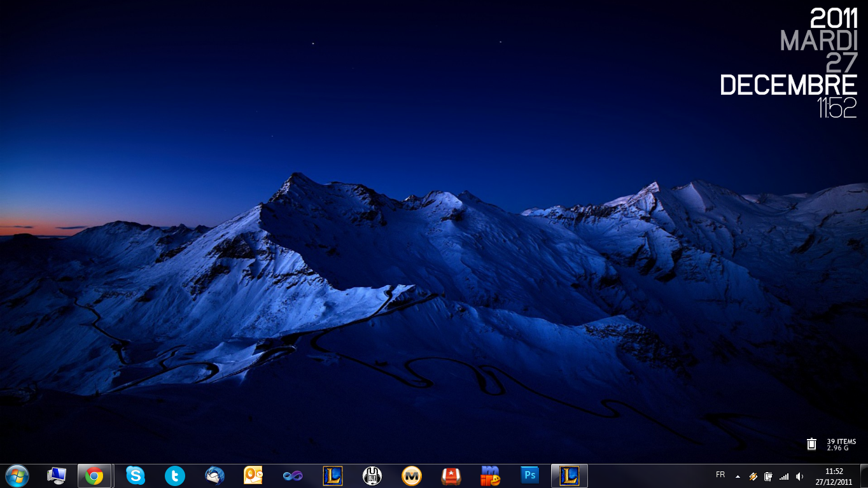Launch the purple infinity-loop app
868x488 pixels.
[x=293, y=476]
